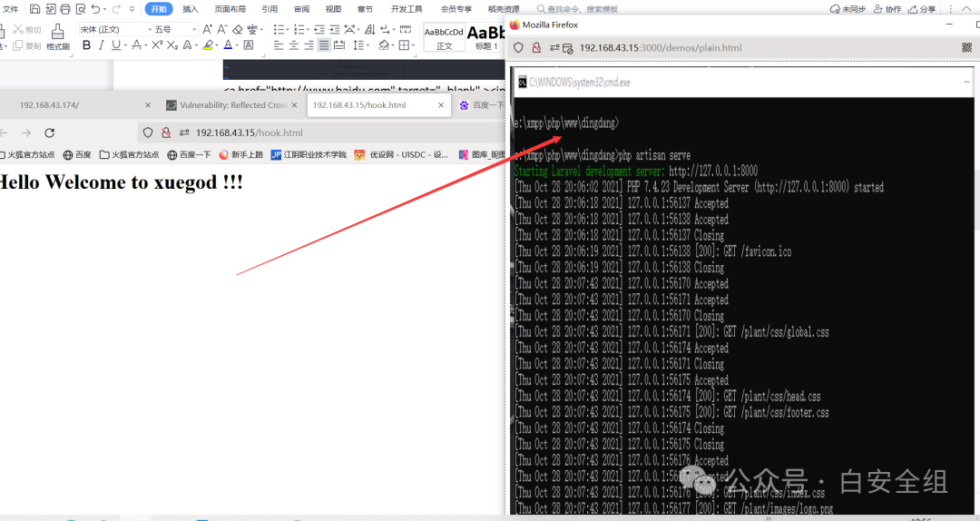The height and width of the screenshot is (521, 980).
Task: Apply character border icon
Action: 249,45
